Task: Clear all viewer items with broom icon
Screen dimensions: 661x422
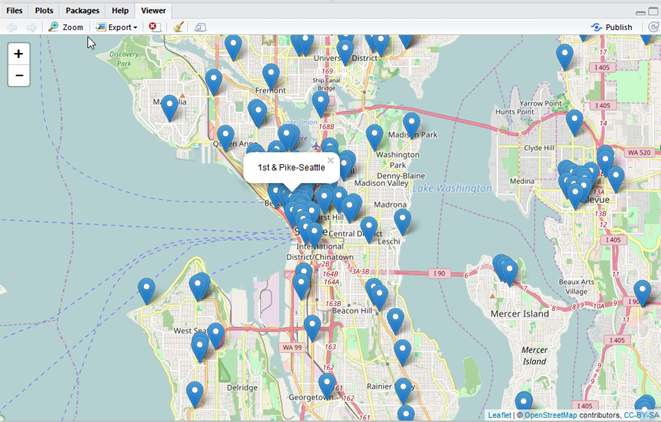Action: [x=178, y=27]
